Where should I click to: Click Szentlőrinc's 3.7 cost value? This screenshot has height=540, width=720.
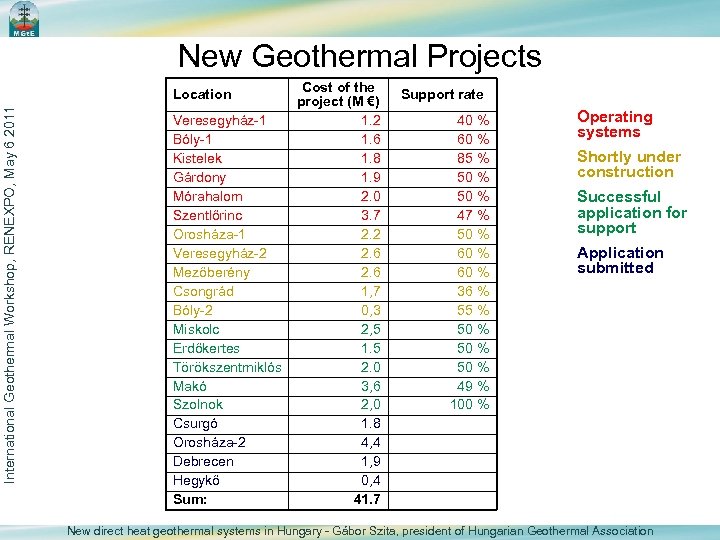click(x=371, y=216)
